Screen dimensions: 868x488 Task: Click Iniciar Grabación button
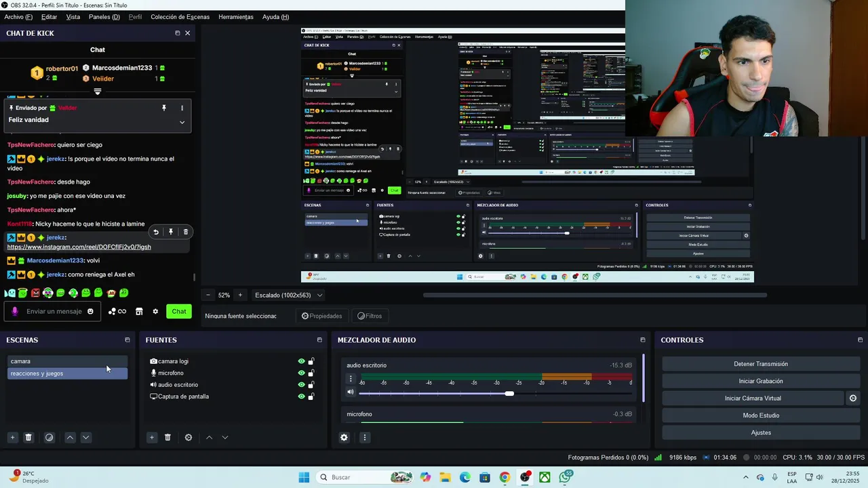(761, 381)
